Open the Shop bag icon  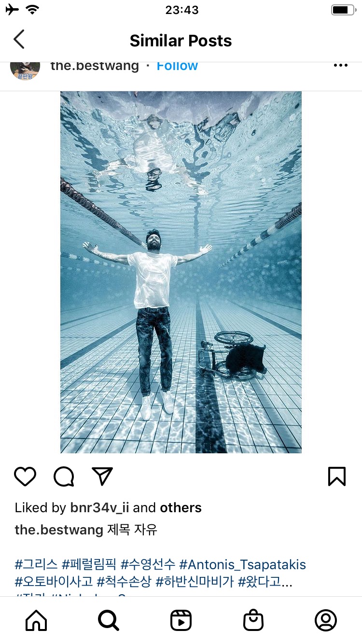pyautogui.click(x=253, y=620)
